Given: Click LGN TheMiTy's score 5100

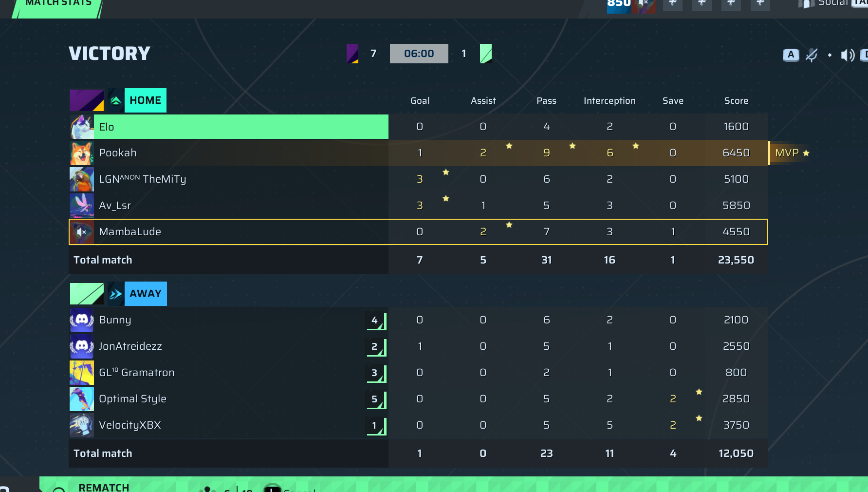Looking at the screenshot, I should pos(736,179).
